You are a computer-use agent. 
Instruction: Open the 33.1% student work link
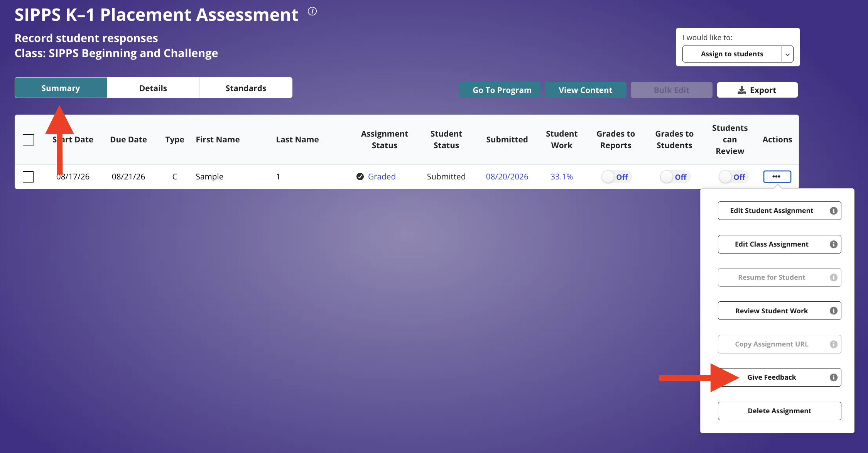point(562,177)
